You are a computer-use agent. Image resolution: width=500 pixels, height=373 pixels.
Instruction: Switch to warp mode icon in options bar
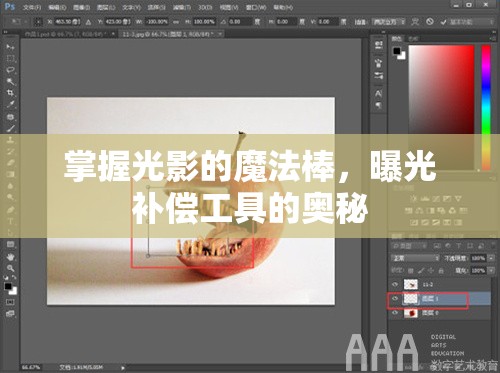415,22
